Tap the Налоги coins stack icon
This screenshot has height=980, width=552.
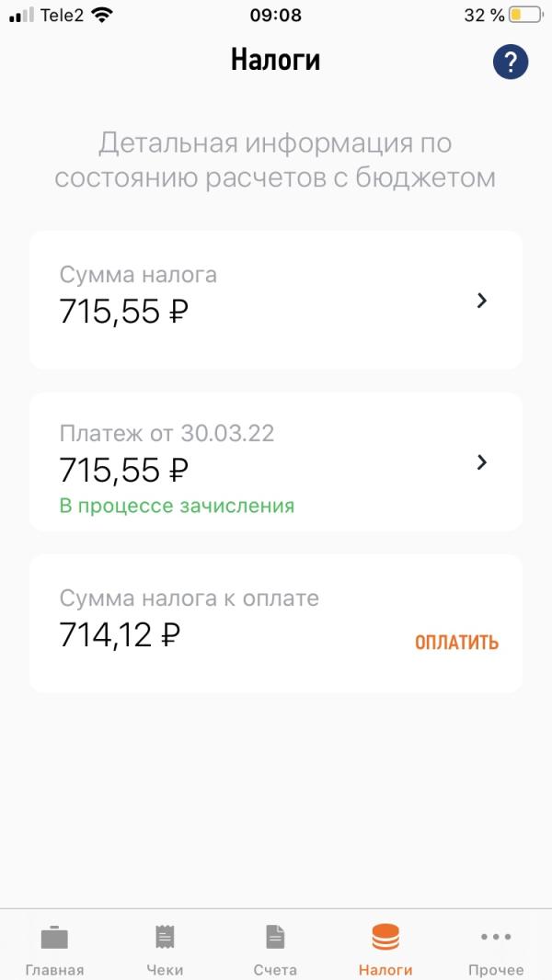(385, 937)
